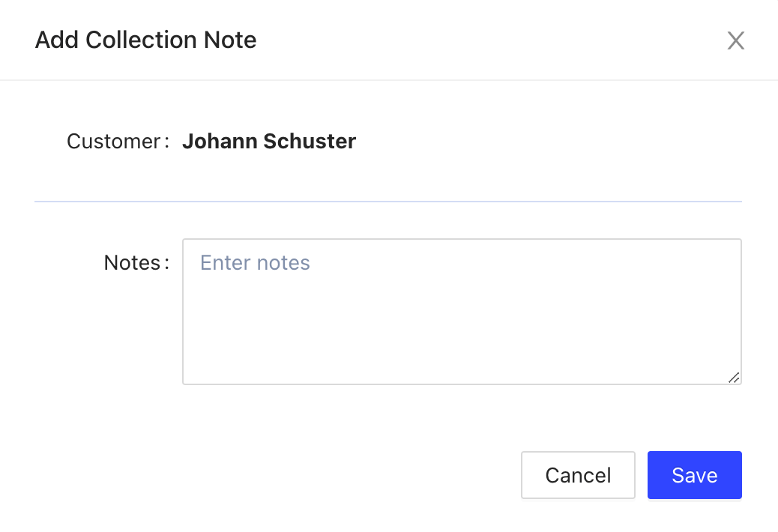This screenshot has width=778, height=532.
Task: Click the X icon in dialog header
Action: [x=735, y=40]
